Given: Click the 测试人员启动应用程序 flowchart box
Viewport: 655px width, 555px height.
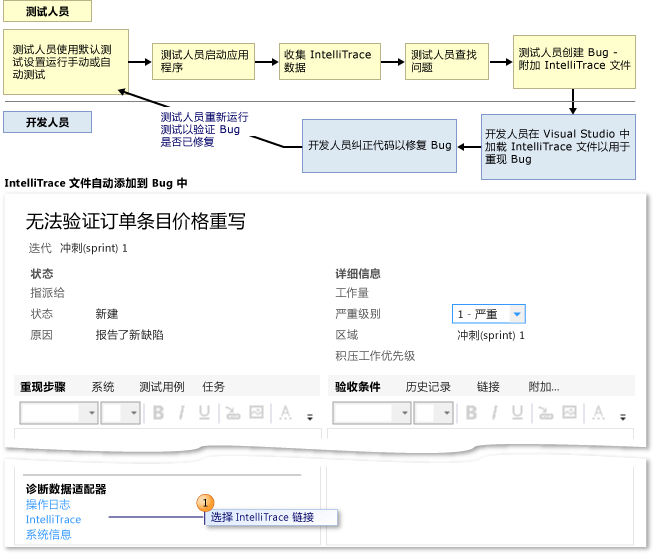Looking at the screenshot, I should (x=203, y=61).
